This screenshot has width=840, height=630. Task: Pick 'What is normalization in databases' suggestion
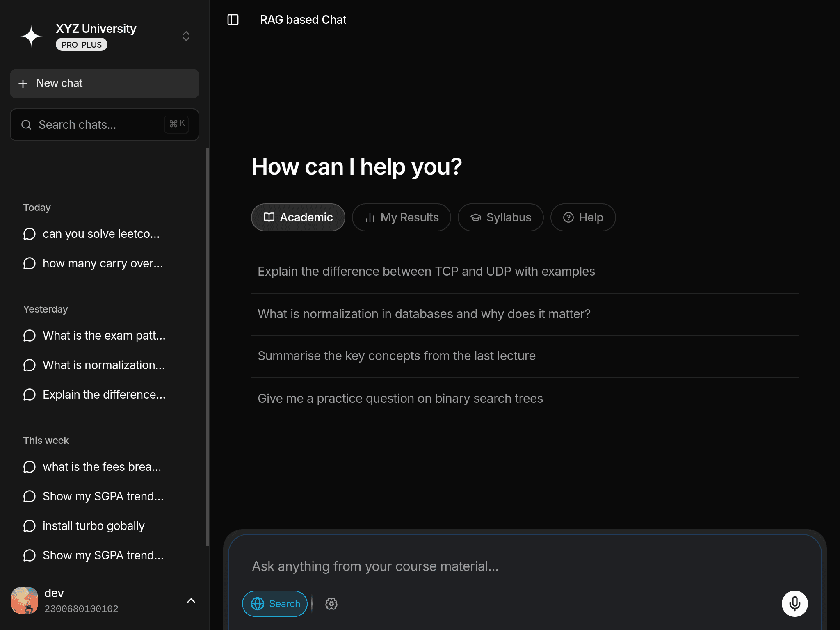(x=525, y=314)
